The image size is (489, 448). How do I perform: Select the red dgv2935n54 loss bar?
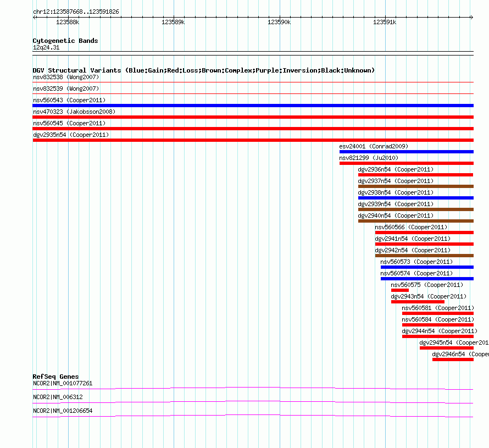pos(253,140)
